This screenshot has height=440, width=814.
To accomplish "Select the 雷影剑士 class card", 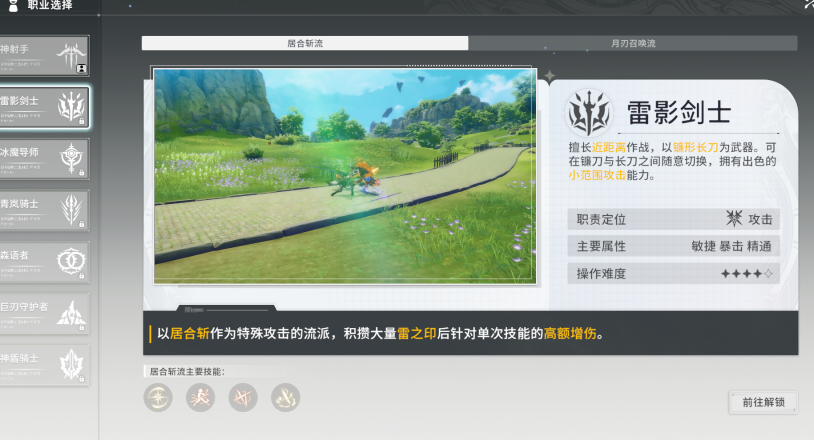I will [44, 107].
